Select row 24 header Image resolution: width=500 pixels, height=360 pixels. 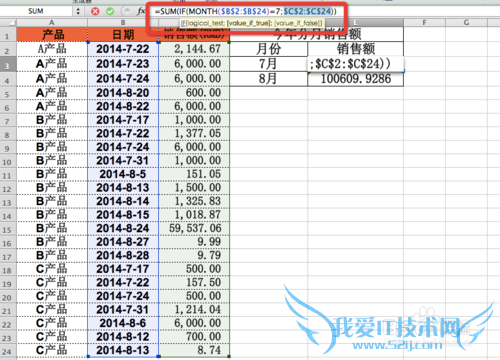click(8, 350)
